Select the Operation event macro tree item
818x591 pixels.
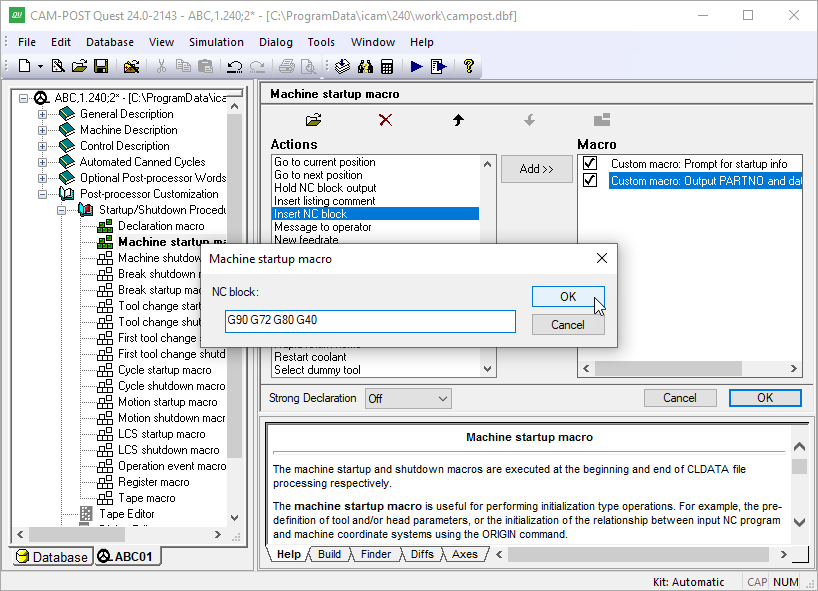(x=172, y=466)
